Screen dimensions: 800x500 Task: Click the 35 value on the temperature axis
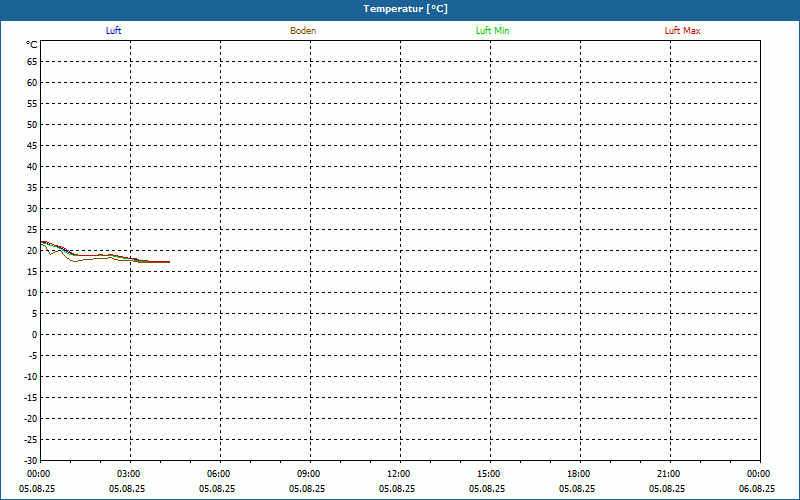click(x=32, y=188)
